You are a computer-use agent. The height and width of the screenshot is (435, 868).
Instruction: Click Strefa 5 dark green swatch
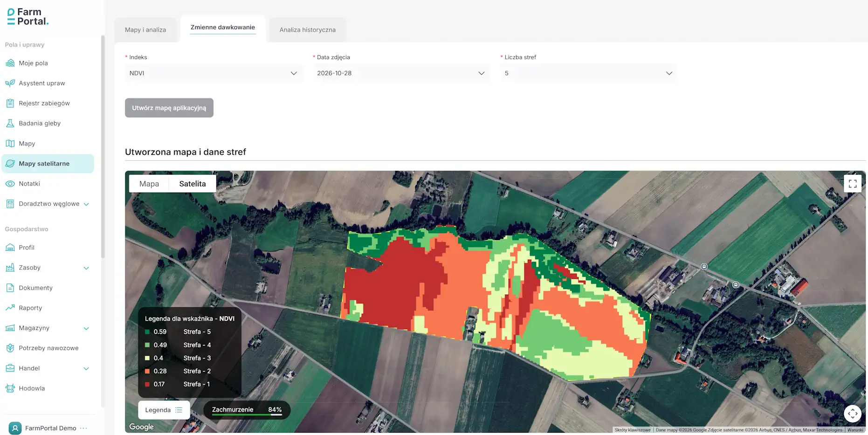(147, 332)
